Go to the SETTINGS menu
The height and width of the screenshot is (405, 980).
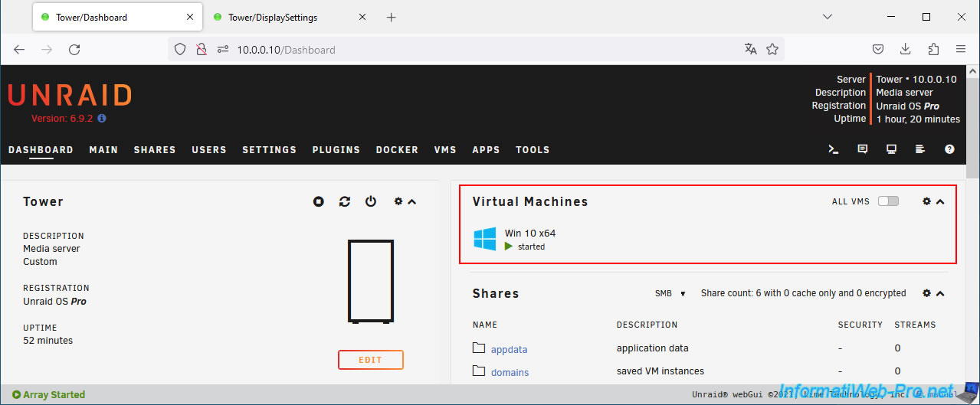(269, 150)
